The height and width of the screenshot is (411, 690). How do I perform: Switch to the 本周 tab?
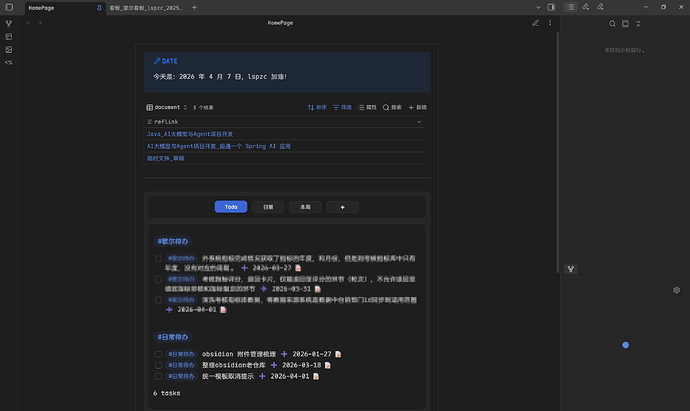point(304,207)
